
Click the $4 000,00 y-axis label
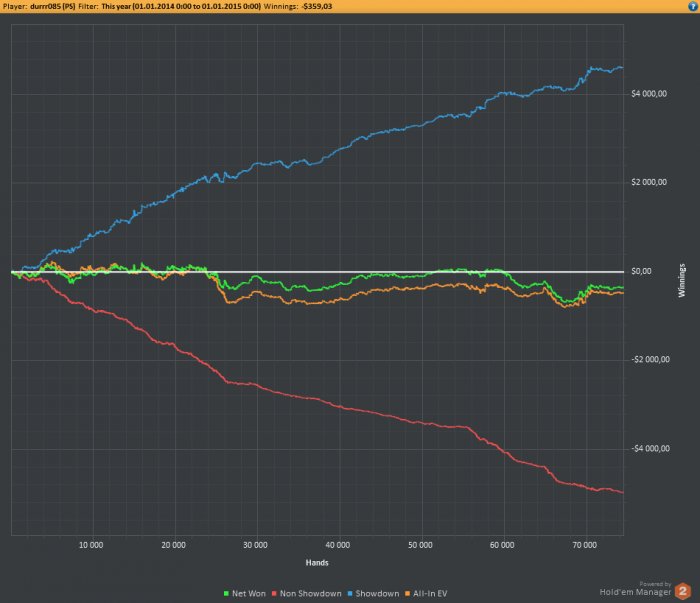point(649,94)
